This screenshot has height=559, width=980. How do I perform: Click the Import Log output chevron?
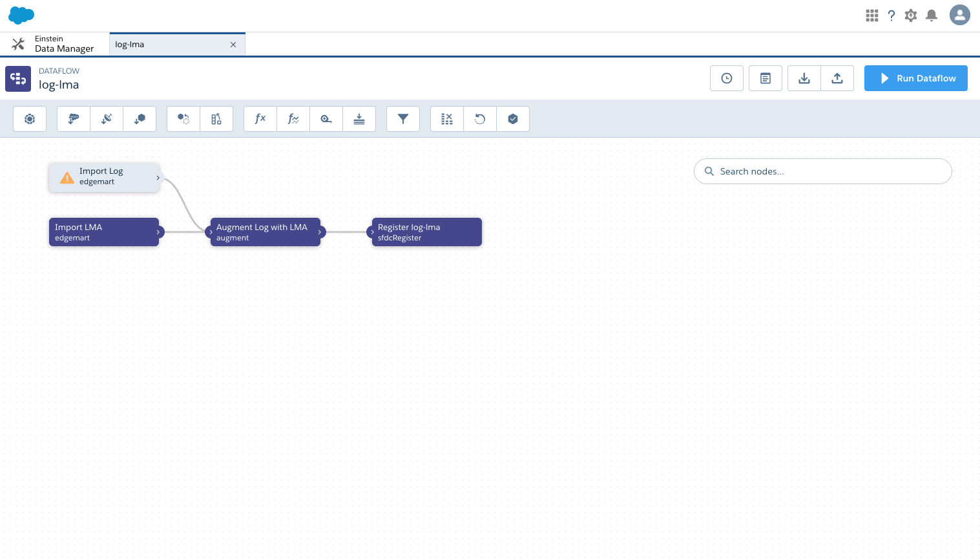click(158, 178)
